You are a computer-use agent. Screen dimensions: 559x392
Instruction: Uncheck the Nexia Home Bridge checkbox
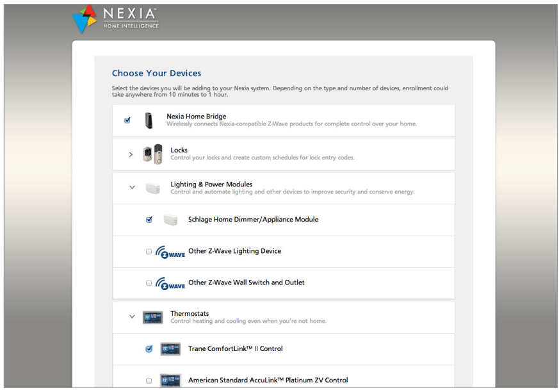(x=127, y=120)
